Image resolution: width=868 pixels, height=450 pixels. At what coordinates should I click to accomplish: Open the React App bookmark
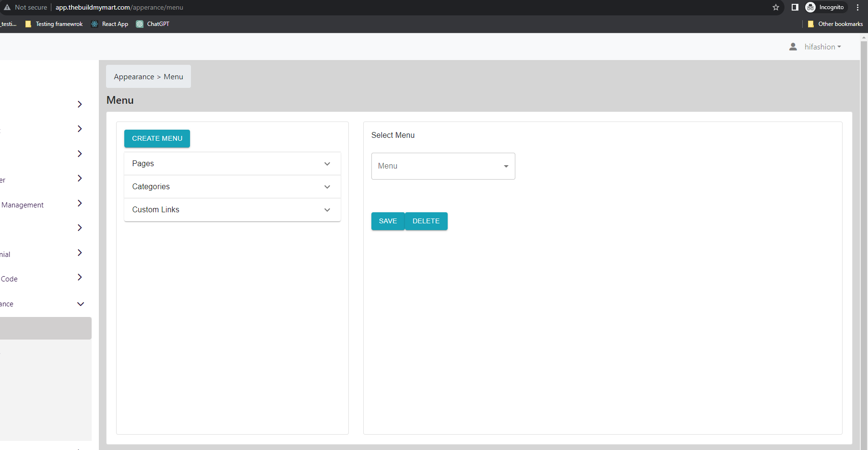(x=110, y=24)
